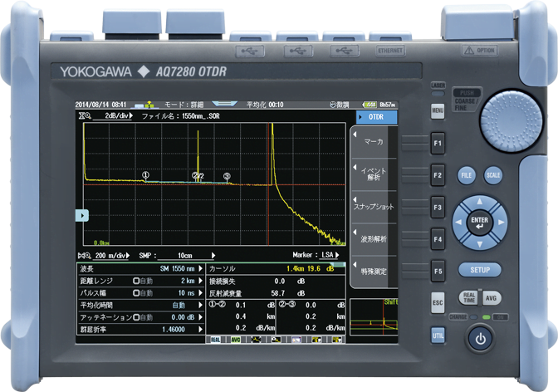558x392 pixels.
Task: Click the date 2014/08/14 08:41
Action: (x=100, y=105)
